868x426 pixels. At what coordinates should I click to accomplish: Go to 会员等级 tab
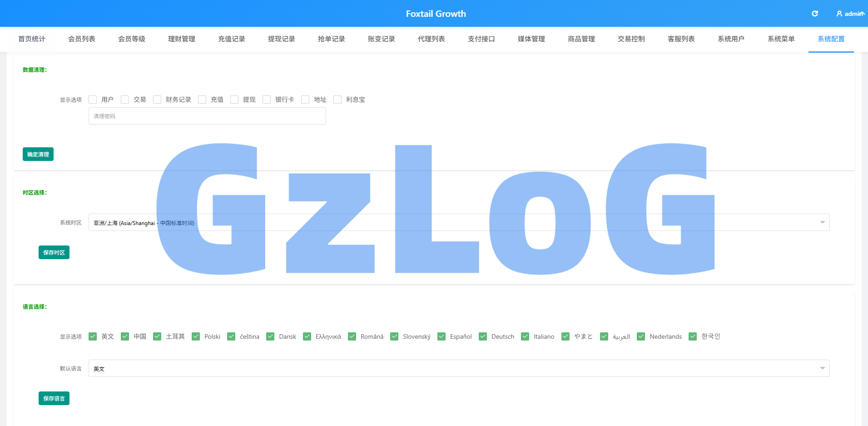click(132, 39)
